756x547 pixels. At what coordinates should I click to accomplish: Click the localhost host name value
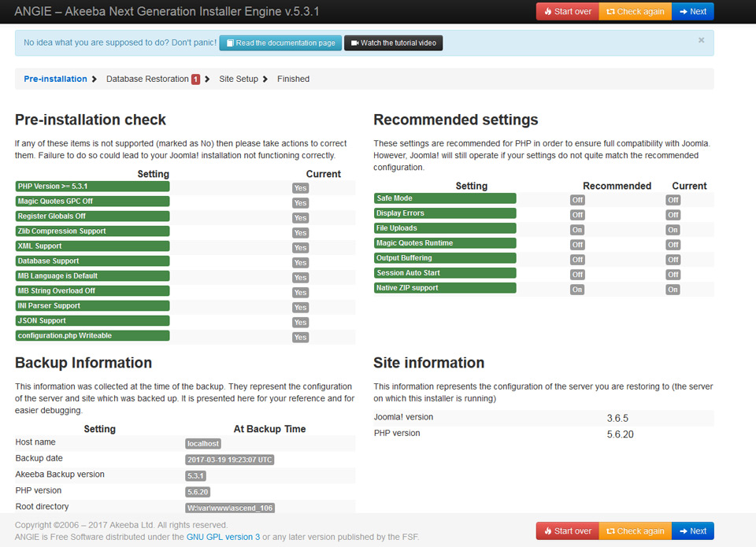[x=203, y=444]
